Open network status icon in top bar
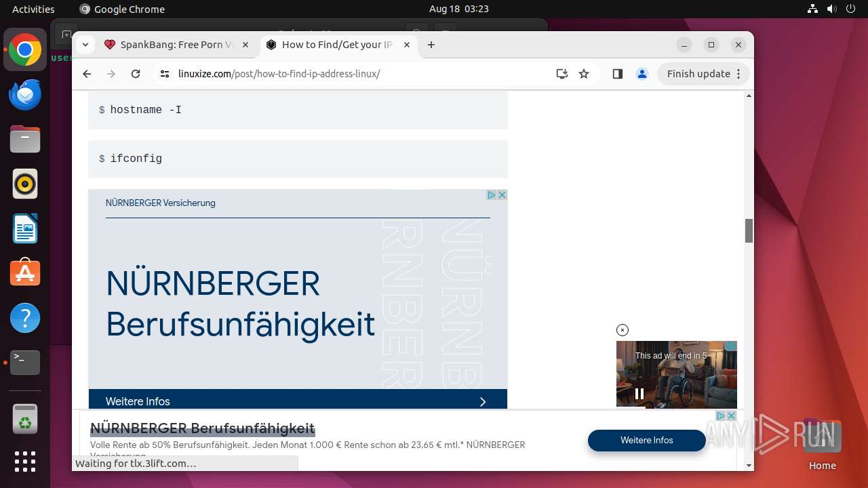The width and height of the screenshot is (868, 488). pyautogui.click(x=812, y=9)
